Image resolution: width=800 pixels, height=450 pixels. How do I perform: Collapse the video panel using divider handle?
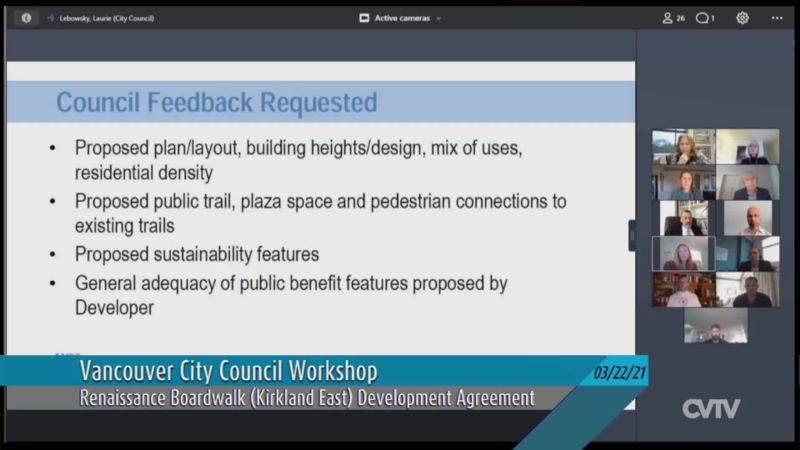(632, 235)
